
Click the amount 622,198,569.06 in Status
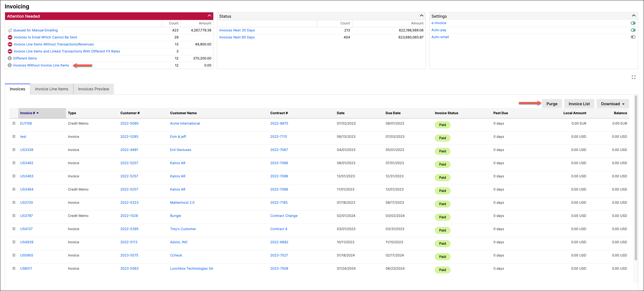(411, 30)
